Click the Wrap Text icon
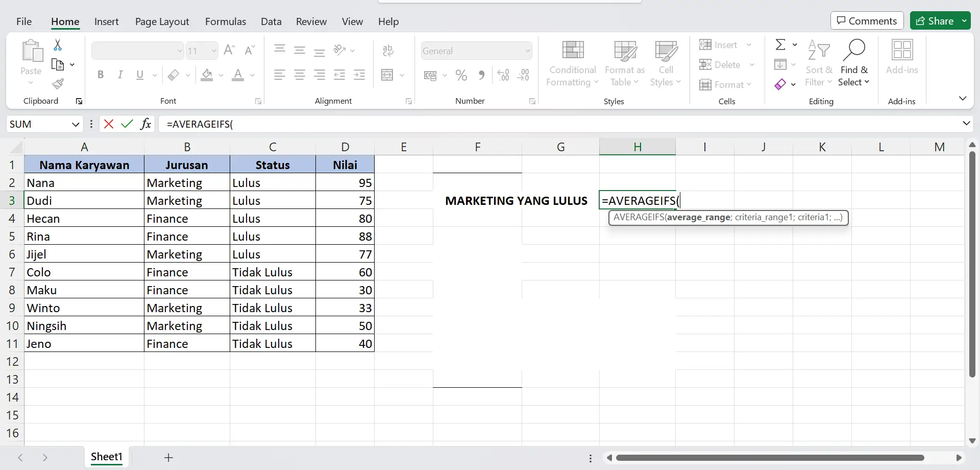 tap(388, 50)
